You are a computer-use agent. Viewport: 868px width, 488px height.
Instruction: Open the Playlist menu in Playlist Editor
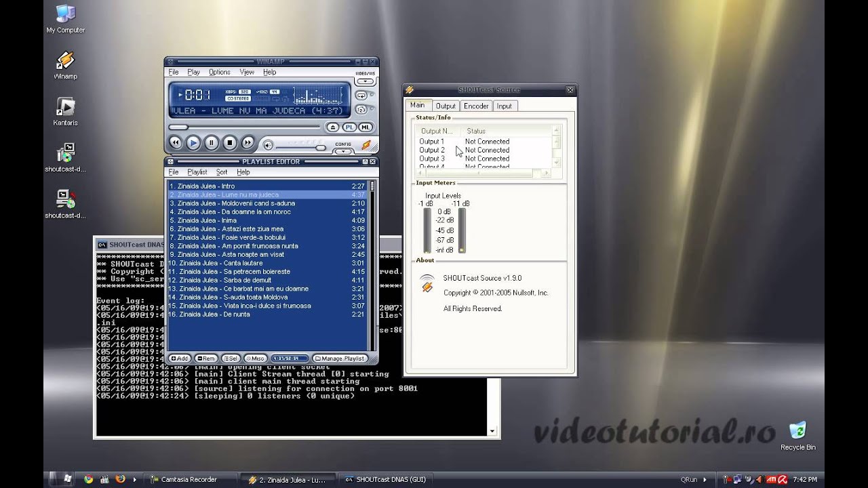coord(197,172)
